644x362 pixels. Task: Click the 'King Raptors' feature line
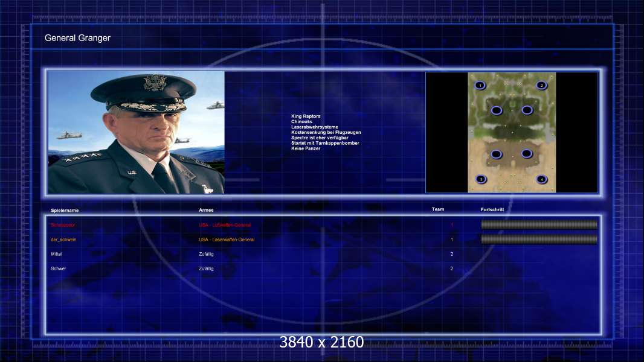coord(306,116)
